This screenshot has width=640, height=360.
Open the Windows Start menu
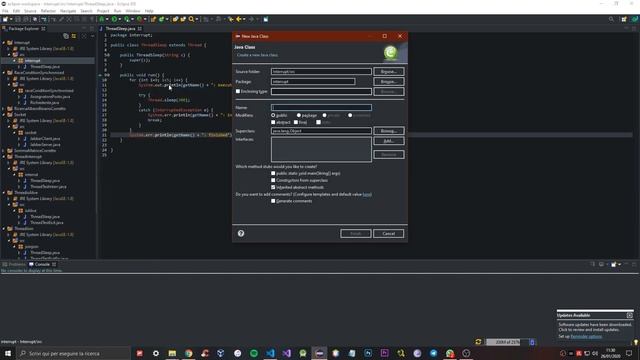[8, 353]
